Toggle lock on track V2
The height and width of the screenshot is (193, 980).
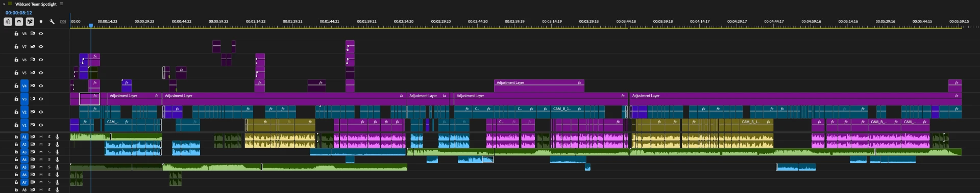[x=16, y=112]
